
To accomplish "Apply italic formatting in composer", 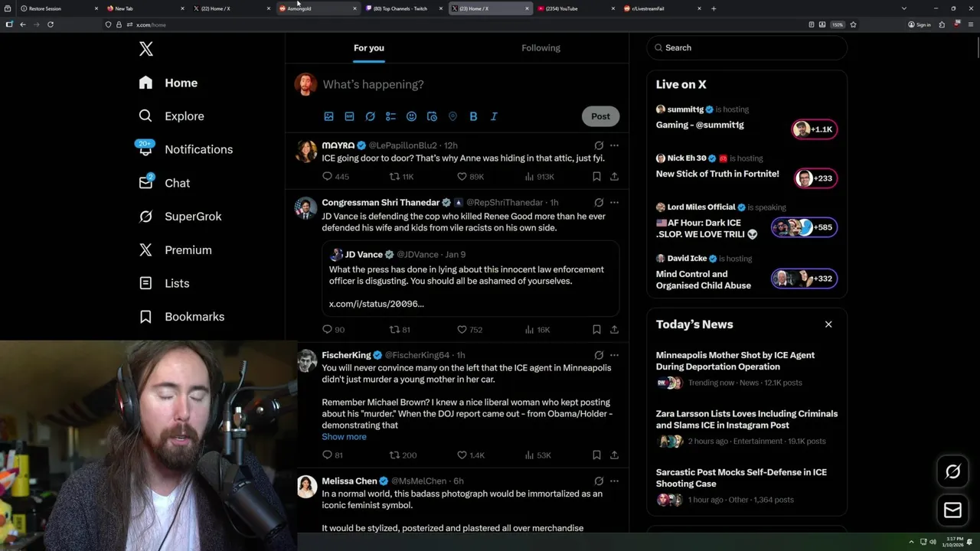I will (x=494, y=116).
